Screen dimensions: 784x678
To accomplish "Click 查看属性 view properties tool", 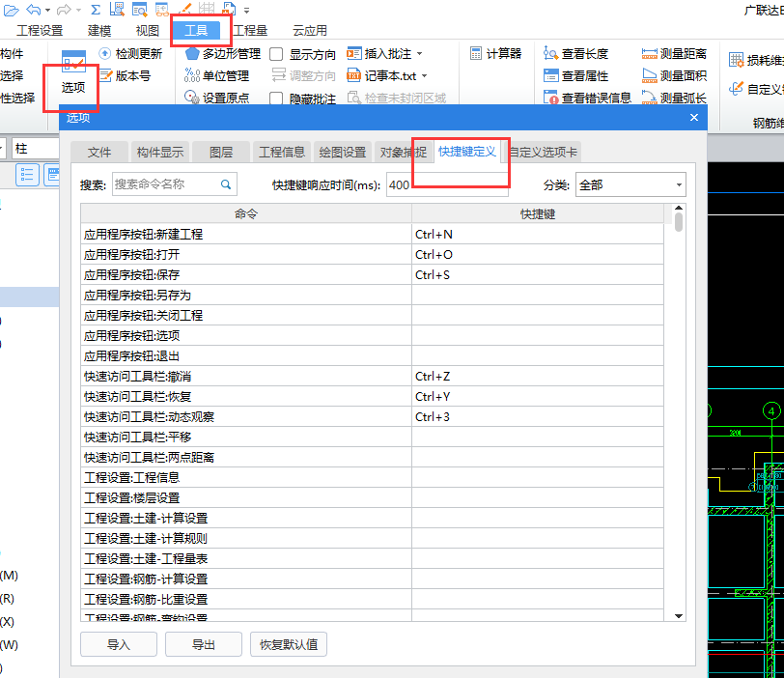I will pos(576,75).
